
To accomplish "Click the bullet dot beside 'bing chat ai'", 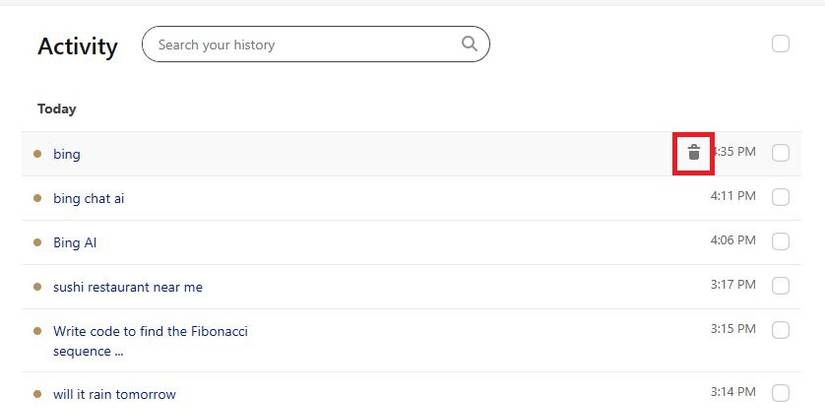I will 38,198.
